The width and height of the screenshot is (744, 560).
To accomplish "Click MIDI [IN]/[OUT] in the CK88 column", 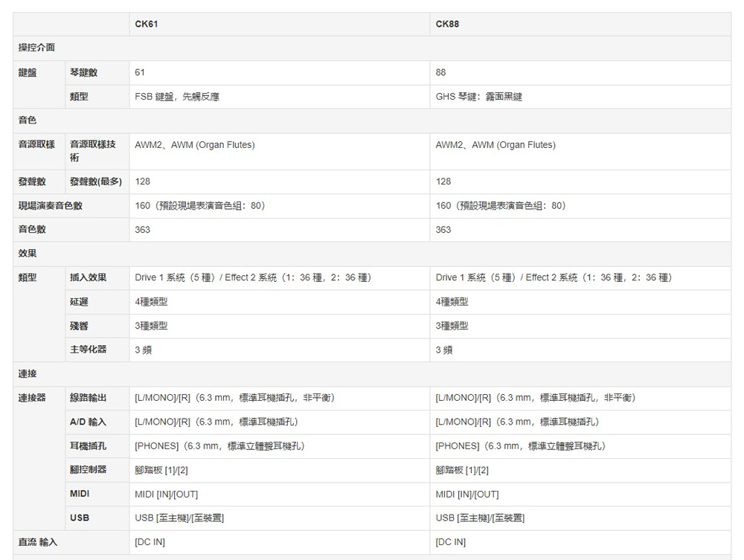I will point(467,495).
